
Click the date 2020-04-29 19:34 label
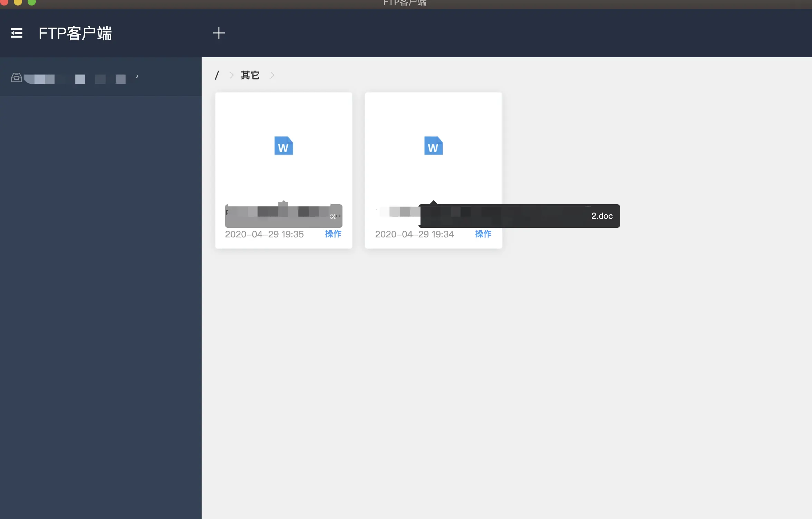[414, 234]
